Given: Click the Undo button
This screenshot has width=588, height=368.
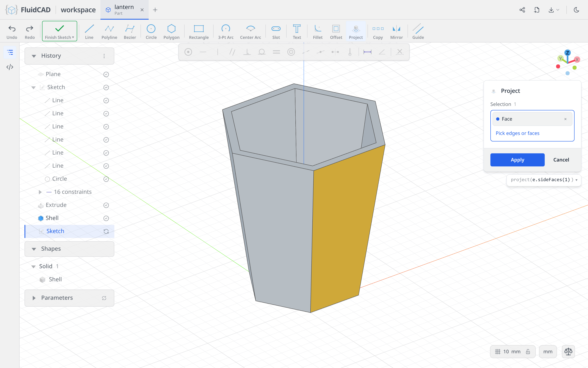Looking at the screenshot, I should [x=12, y=32].
